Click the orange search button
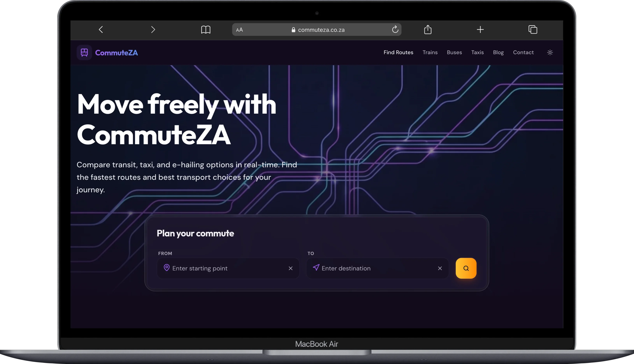The height and width of the screenshot is (364, 634). [466, 268]
